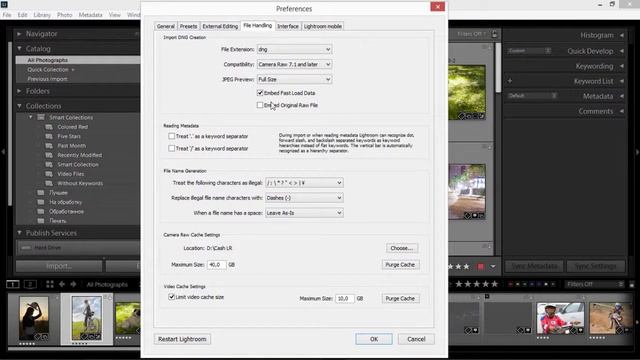Click video cache Maximum Size field
640x360 pixels.
point(344,299)
